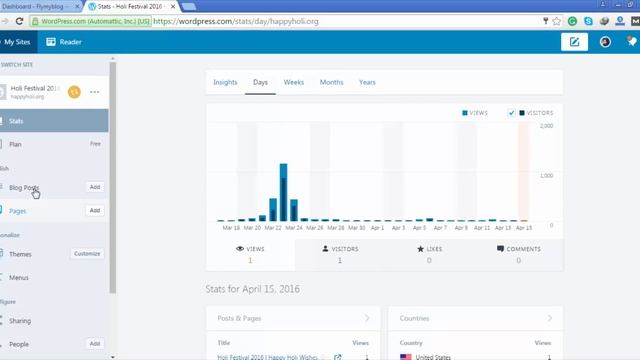Open the Holi Festival 2016 post link

click(x=267, y=357)
